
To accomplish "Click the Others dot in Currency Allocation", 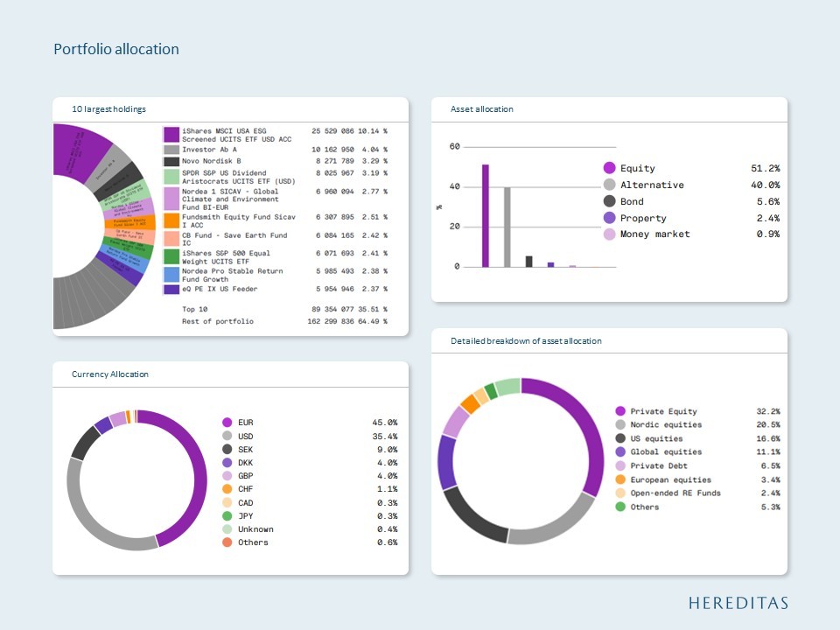I will point(227,542).
